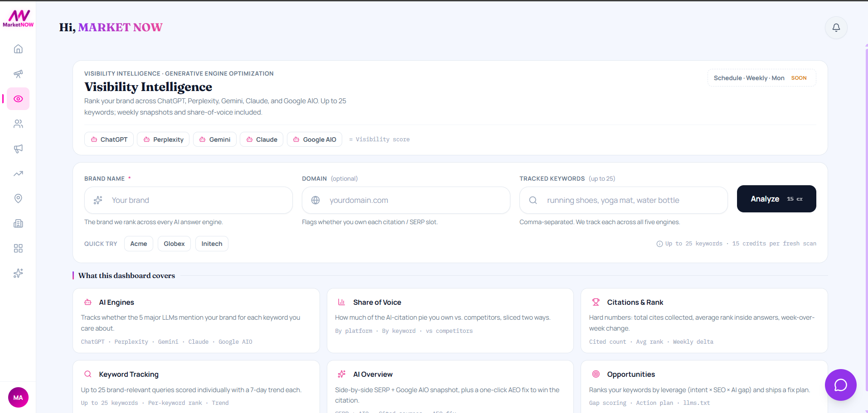
Task: Focus the Brand Name input field
Action: tap(189, 200)
